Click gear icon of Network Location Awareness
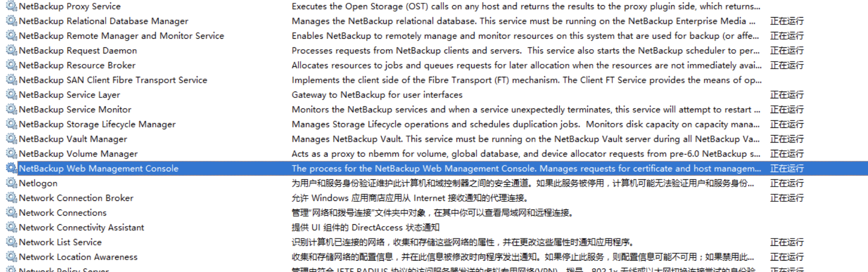This screenshot has height=272, width=868. (x=11, y=257)
